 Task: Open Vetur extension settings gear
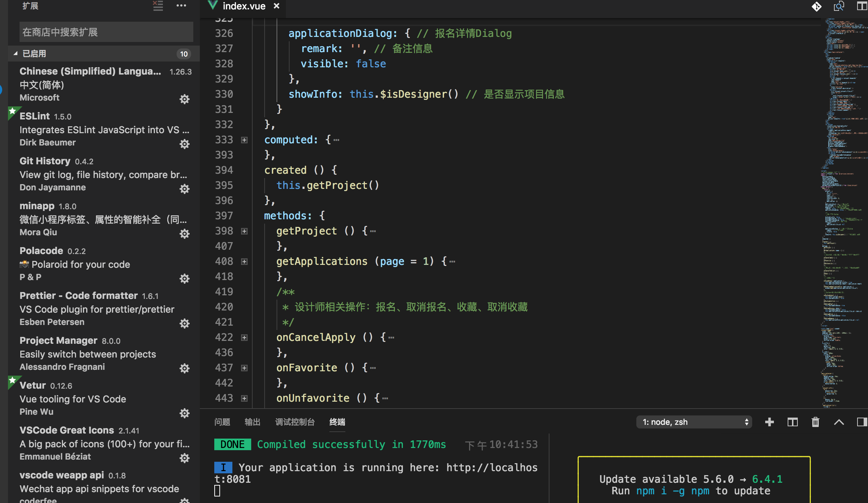tap(185, 413)
